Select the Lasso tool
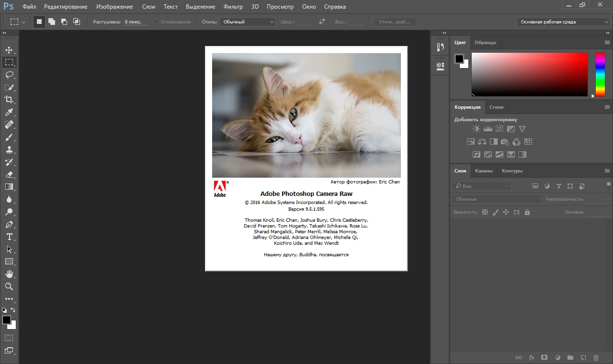This screenshot has width=613, height=364. [9, 75]
